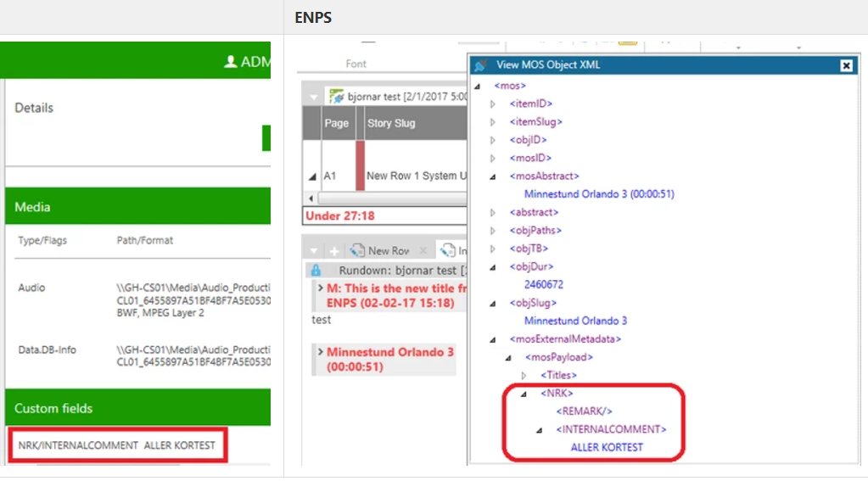Expand the Titles XML node
868x481 pixels.
524,375
